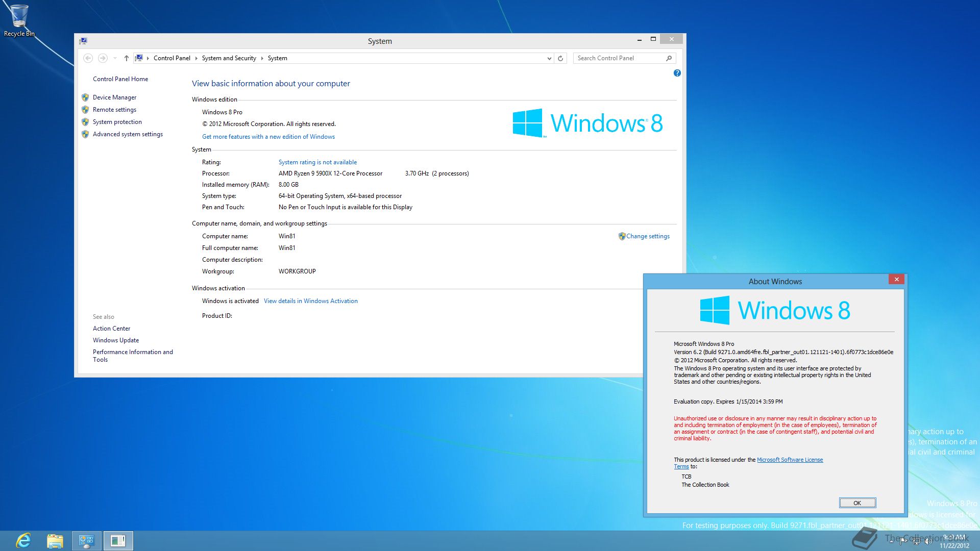Click the shield icon beside Remote settings

[x=85, y=110]
